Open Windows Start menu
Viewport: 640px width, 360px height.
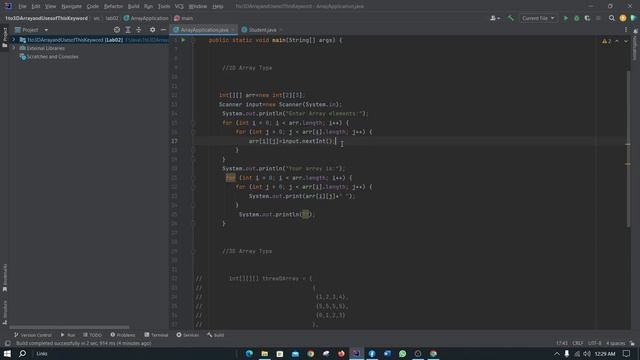click(7, 353)
